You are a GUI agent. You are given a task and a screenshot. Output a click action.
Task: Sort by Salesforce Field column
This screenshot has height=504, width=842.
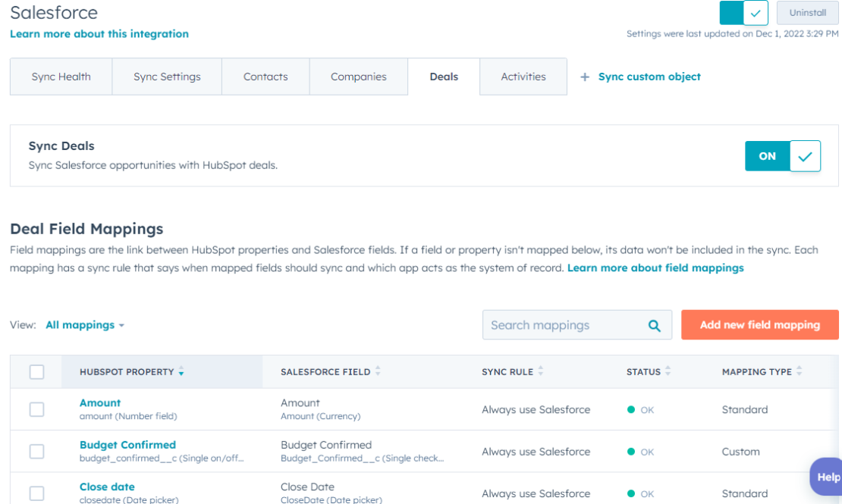tap(330, 371)
